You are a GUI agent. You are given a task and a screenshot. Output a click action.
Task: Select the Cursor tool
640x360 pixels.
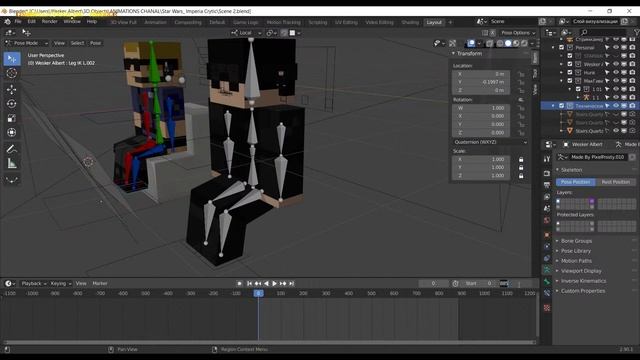coord(12,73)
